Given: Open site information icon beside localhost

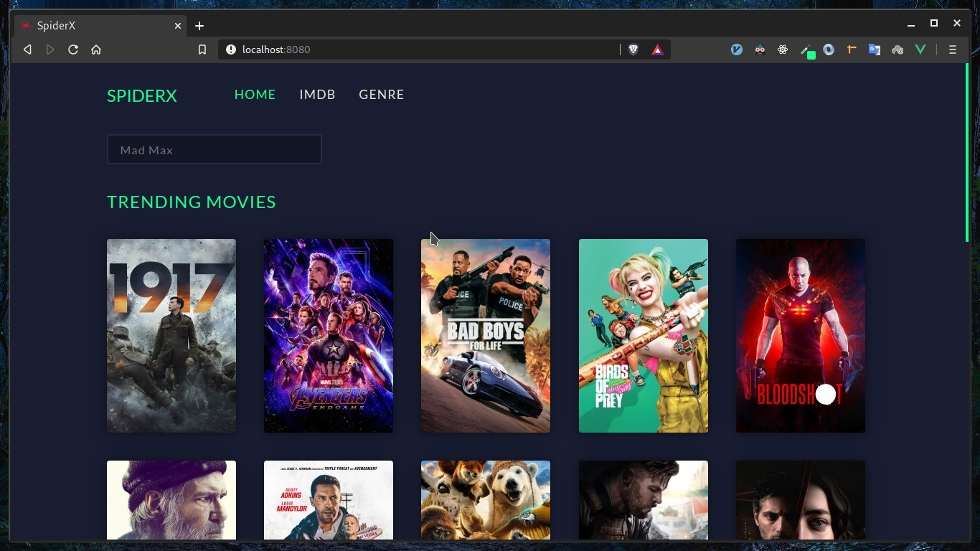Looking at the screenshot, I should [230, 50].
